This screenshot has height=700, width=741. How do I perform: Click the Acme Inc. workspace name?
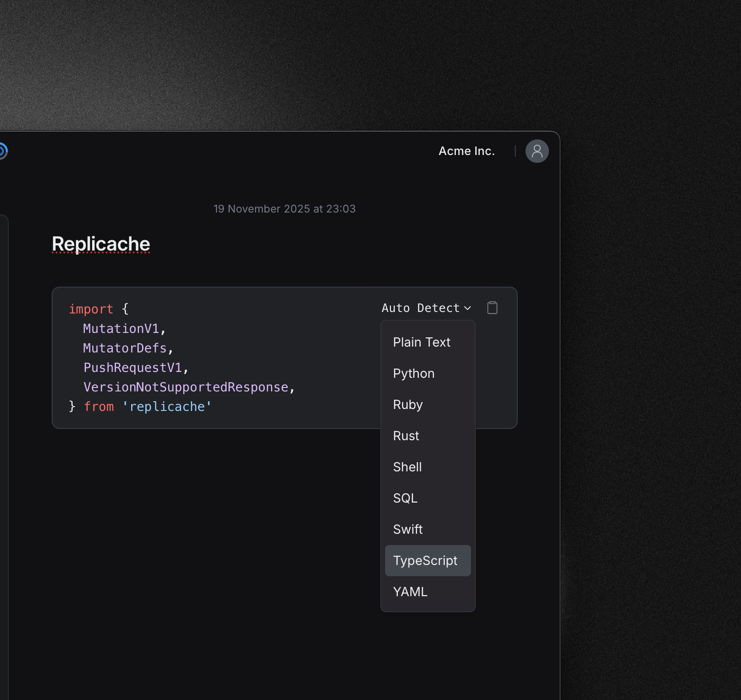tap(467, 151)
